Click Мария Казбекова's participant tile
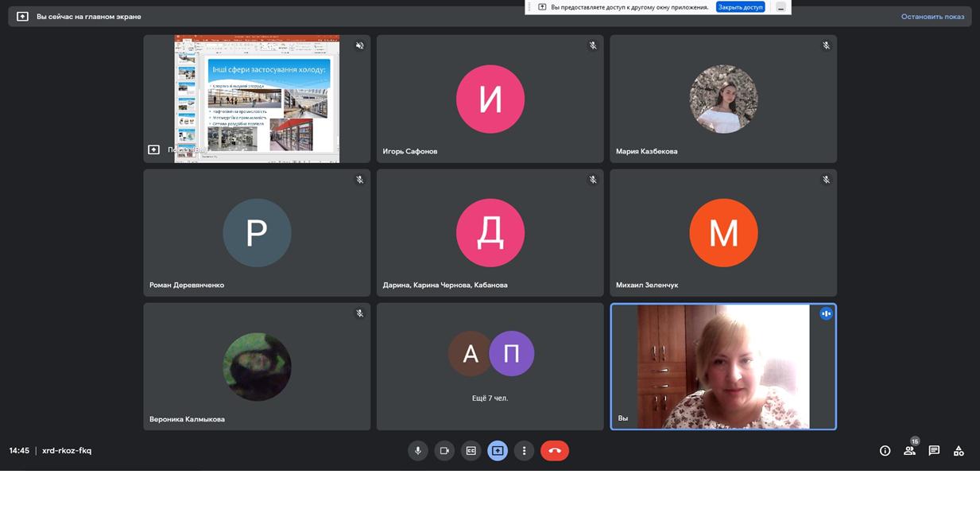The image size is (980, 509). click(x=722, y=99)
